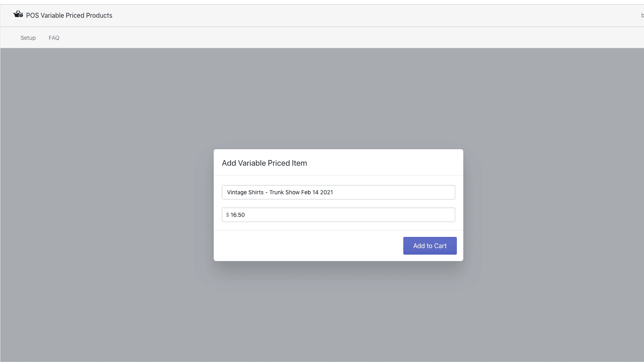Click the cut-off text at header's right edge
Screen dimensions: 644x362
click(642, 15)
